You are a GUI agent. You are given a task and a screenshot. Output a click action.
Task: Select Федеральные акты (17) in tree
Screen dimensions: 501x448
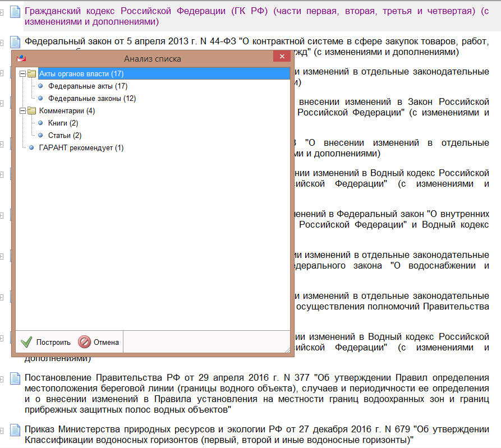(x=88, y=86)
